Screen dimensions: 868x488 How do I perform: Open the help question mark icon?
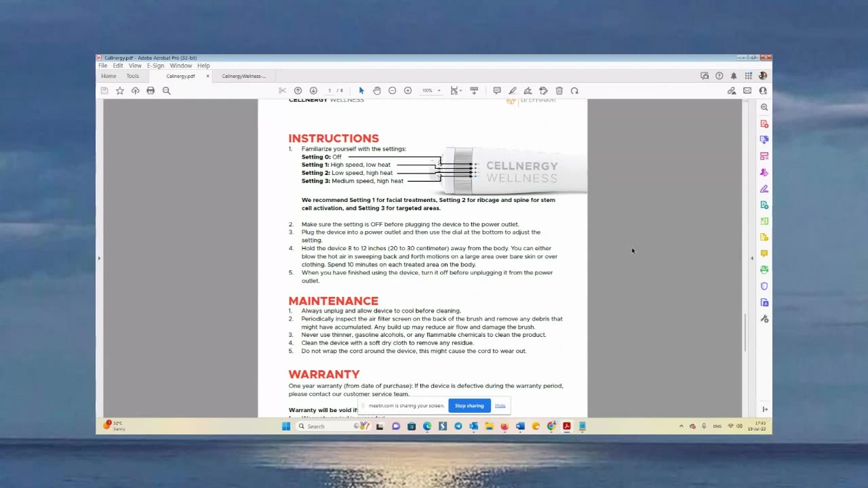(719, 76)
